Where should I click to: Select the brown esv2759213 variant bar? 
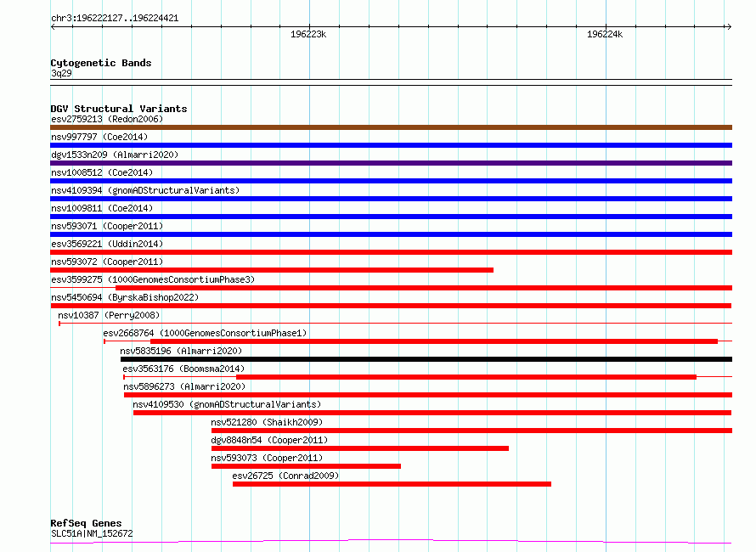391,127
